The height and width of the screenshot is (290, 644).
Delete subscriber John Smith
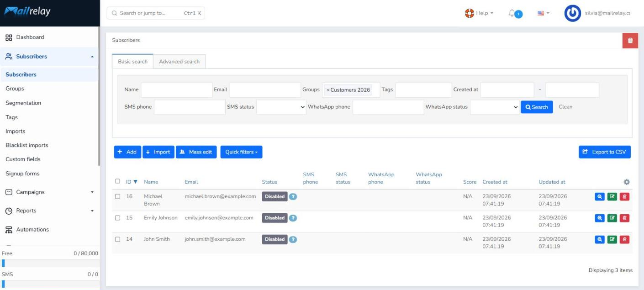pos(624,239)
